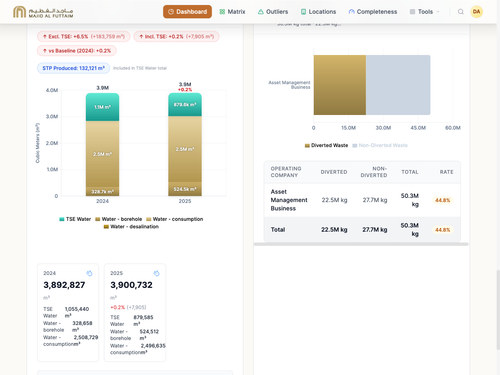
Task: Click the non-diverted waste grey bar
Action: coord(398,85)
